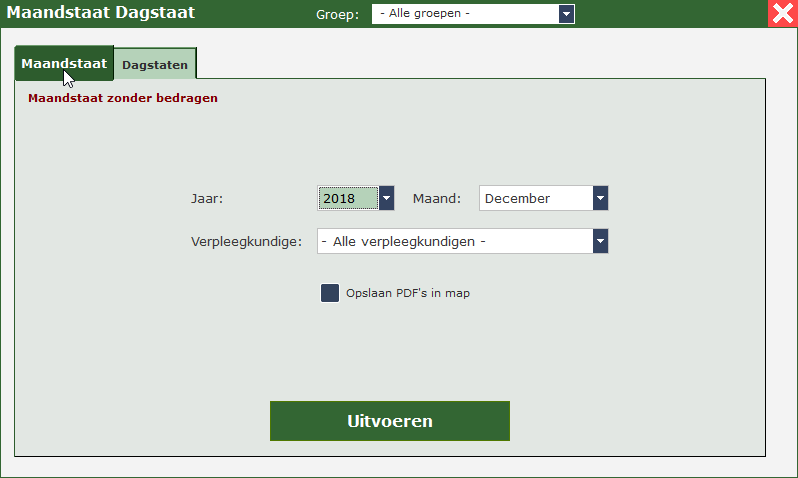Click the "Maandstaat Dagstaat" window title
The height and width of the screenshot is (478, 798).
[x=101, y=13]
